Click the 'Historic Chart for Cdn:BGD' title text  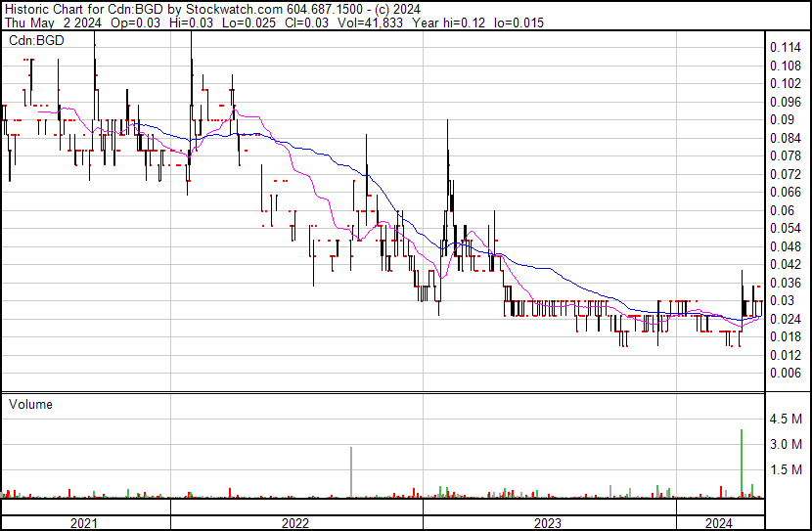point(84,9)
